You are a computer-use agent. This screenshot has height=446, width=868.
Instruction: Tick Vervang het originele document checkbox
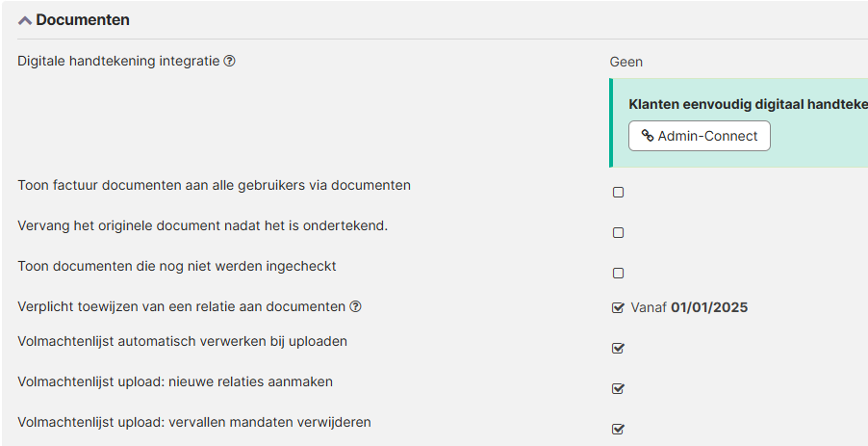619,233
